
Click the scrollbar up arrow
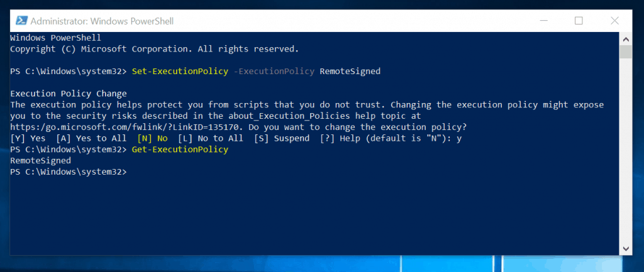click(x=625, y=38)
